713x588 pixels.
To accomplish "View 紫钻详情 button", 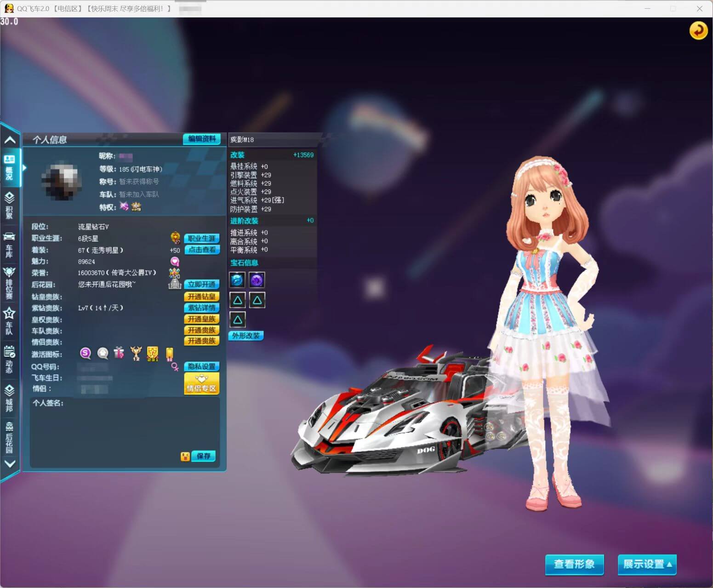I will 202,308.
